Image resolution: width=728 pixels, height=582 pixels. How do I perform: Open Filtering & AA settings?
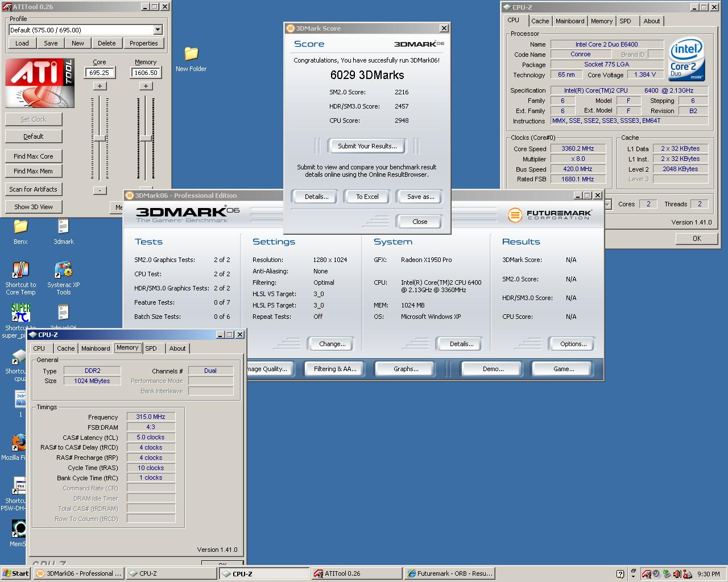point(335,369)
